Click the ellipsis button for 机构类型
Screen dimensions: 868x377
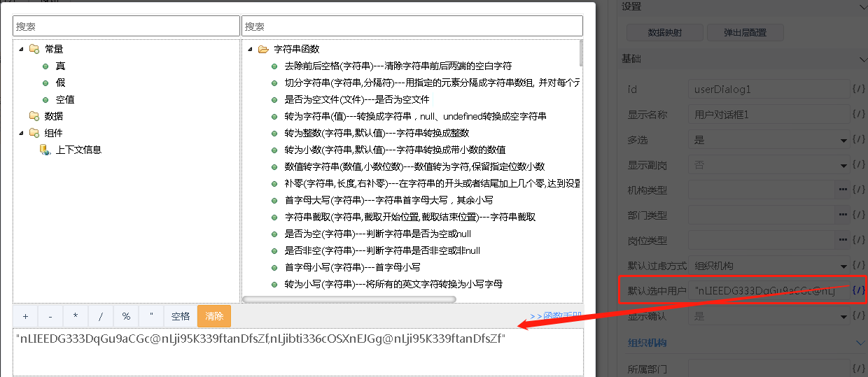click(x=843, y=190)
